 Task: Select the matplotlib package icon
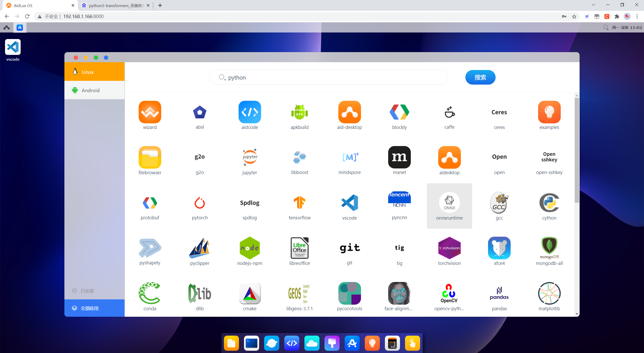[549, 293]
